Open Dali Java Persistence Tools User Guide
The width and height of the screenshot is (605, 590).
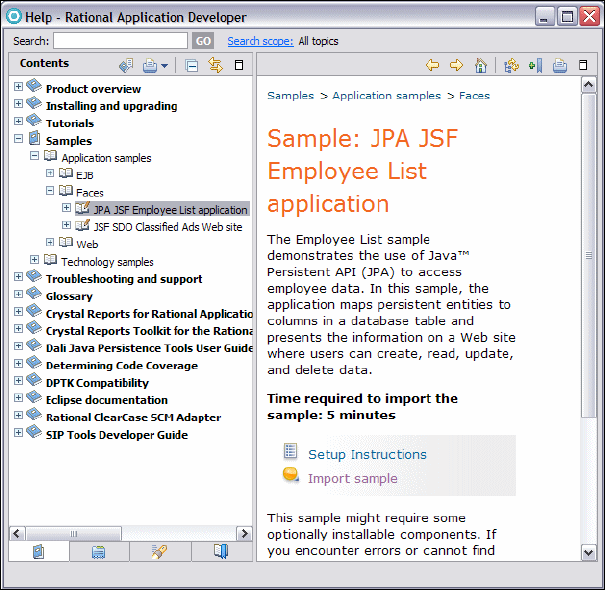pos(149,348)
